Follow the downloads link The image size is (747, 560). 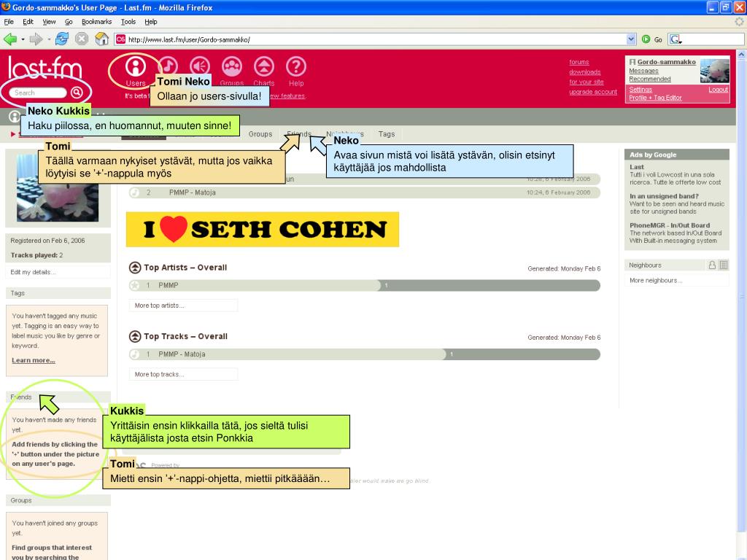[x=584, y=72]
